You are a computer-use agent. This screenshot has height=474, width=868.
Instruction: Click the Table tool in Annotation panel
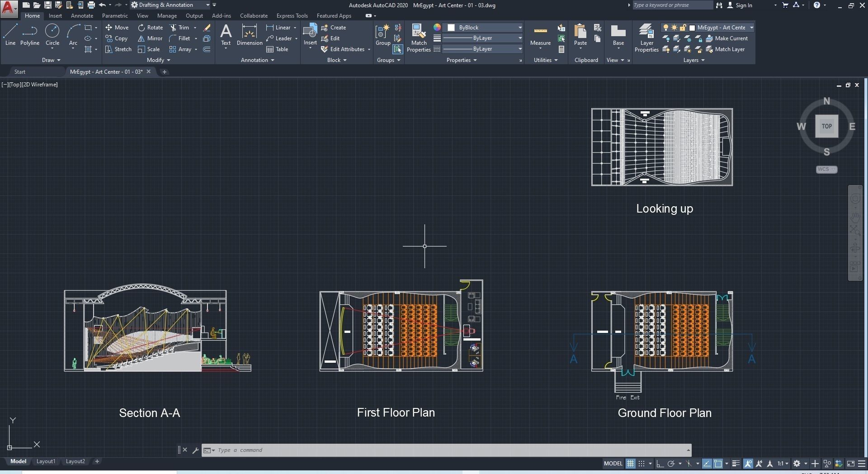tap(277, 49)
